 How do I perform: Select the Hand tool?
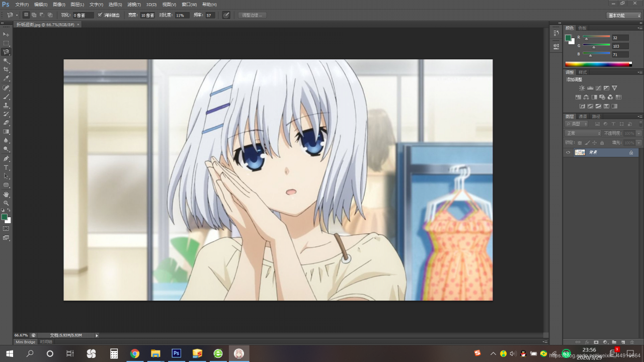point(6,194)
